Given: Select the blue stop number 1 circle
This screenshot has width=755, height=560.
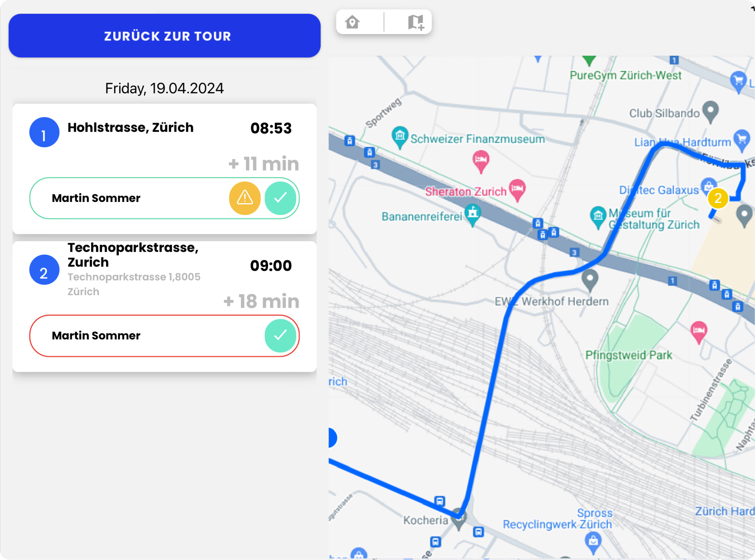Looking at the screenshot, I should [x=45, y=132].
